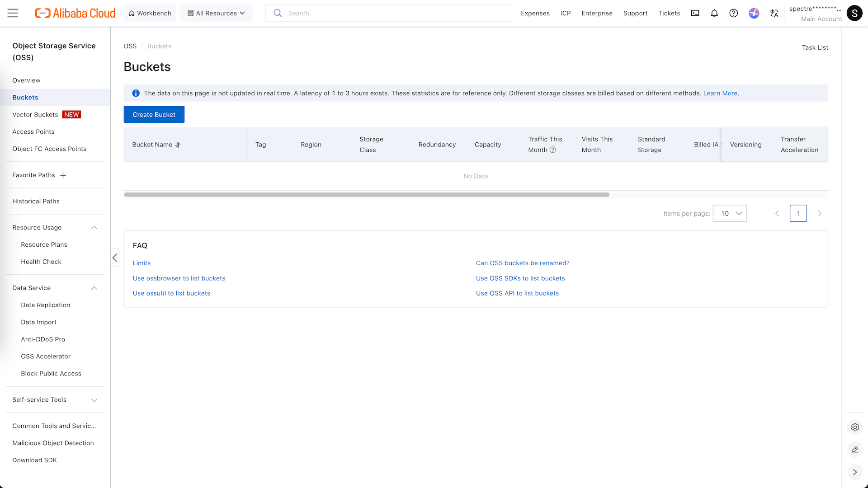This screenshot has width=868, height=488.
Task: Open the help question mark icon
Action: pos(734,13)
